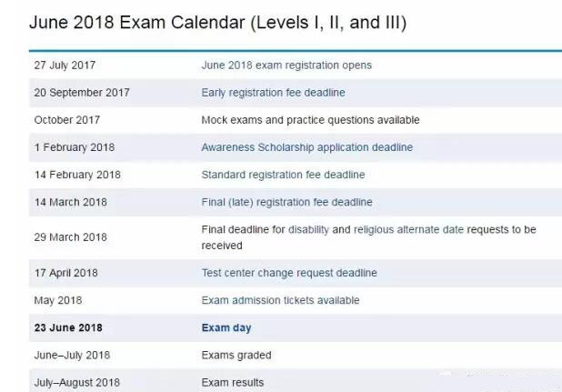Select the 20 September 2017 date cell
The width and height of the screenshot is (562, 392).
point(82,93)
